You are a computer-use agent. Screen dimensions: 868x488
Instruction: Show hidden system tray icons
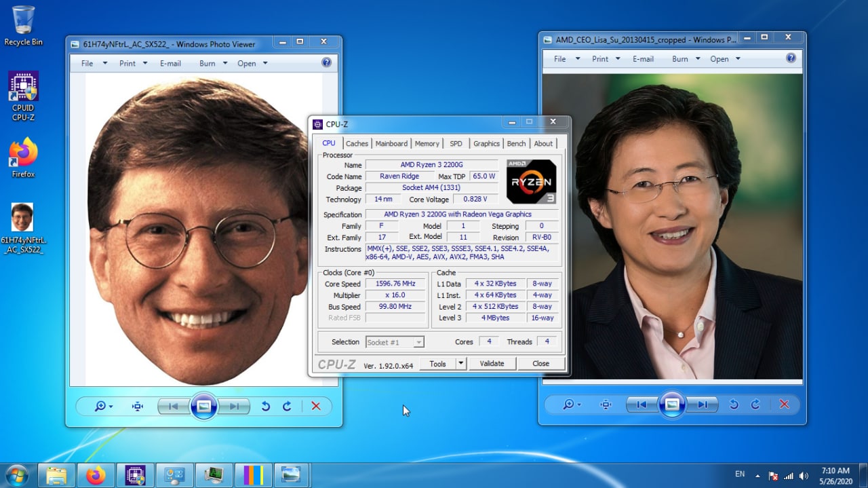(x=757, y=476)
